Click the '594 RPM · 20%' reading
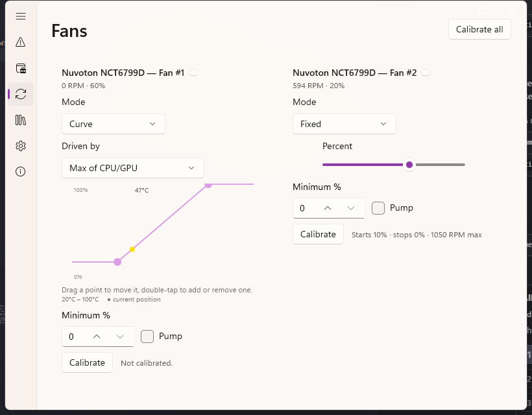 coord(319,86)
